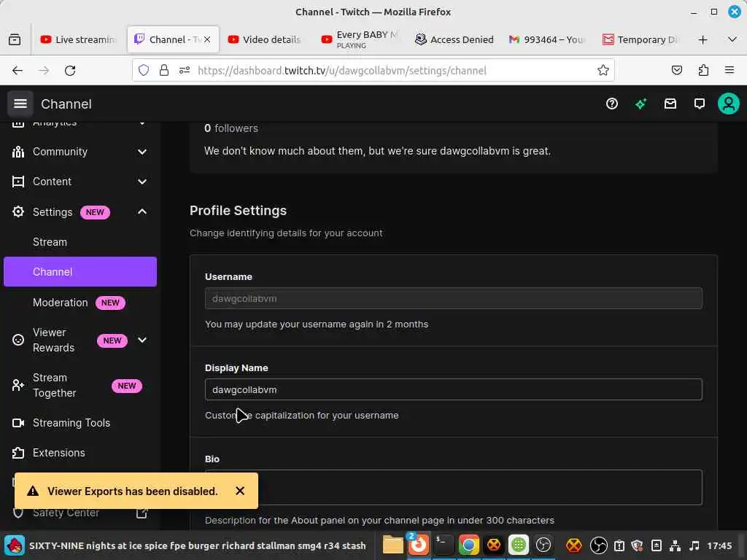Expand the Viewer Rewards sidebar section
The image size is (747, 560).
[x=142, y=340]
